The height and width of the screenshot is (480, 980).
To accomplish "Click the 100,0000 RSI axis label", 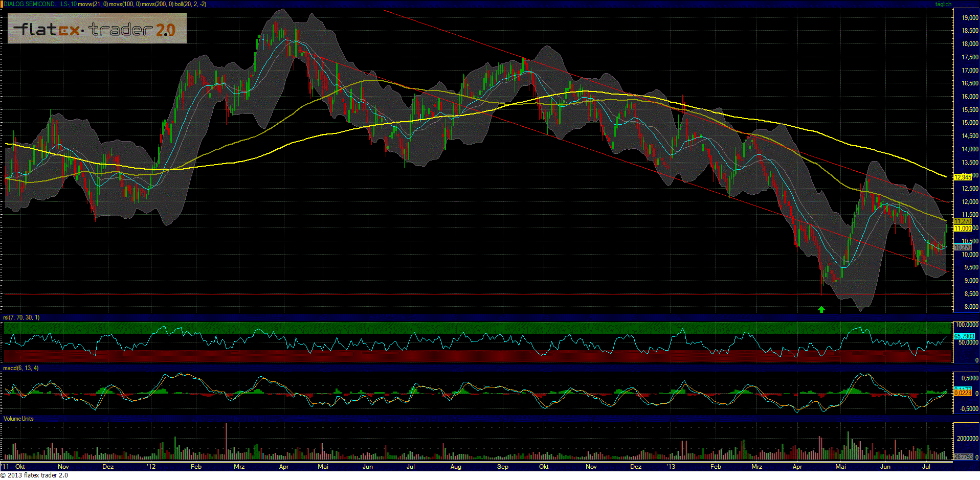I will pos(967,325).
